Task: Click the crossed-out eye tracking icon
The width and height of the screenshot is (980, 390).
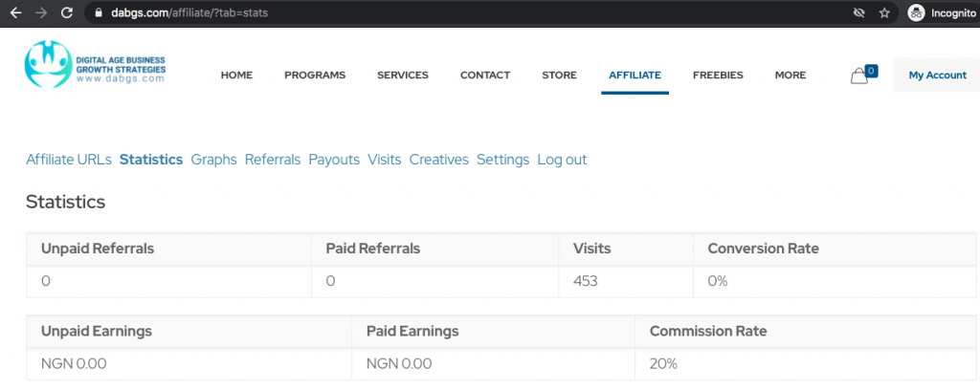Action: coord(858,12)
